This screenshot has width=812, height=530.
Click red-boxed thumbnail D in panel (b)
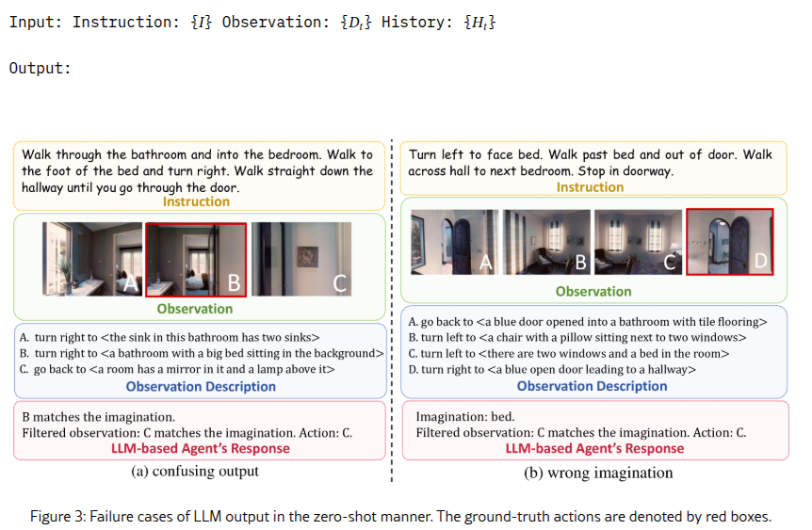coord(730,242)
